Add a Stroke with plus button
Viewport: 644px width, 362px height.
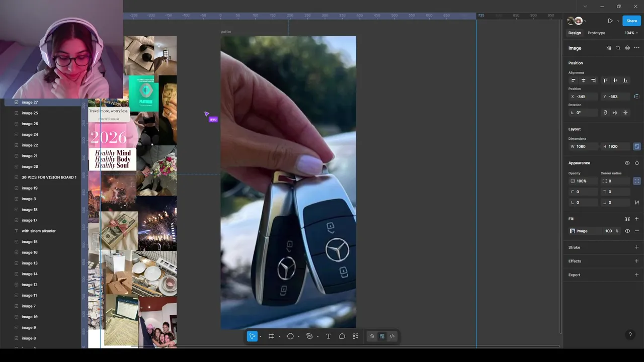(637, 247)
